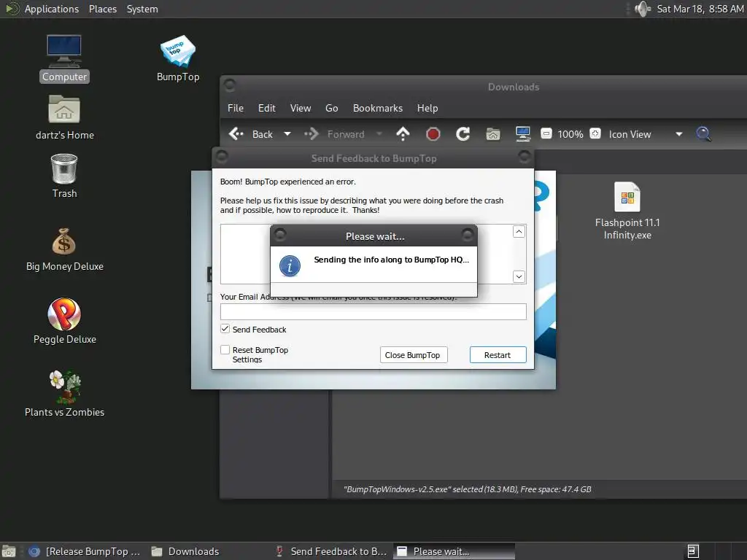Viewport: 747px width, 560px height.
Task: Launch Big Money Deluxe desktop icon
Action: [x=64, y=249]
